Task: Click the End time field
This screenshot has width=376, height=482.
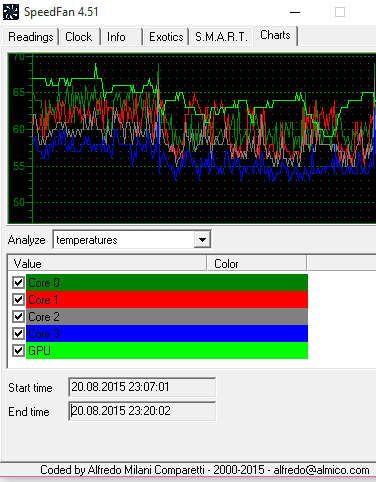Action: pos(142,411)
